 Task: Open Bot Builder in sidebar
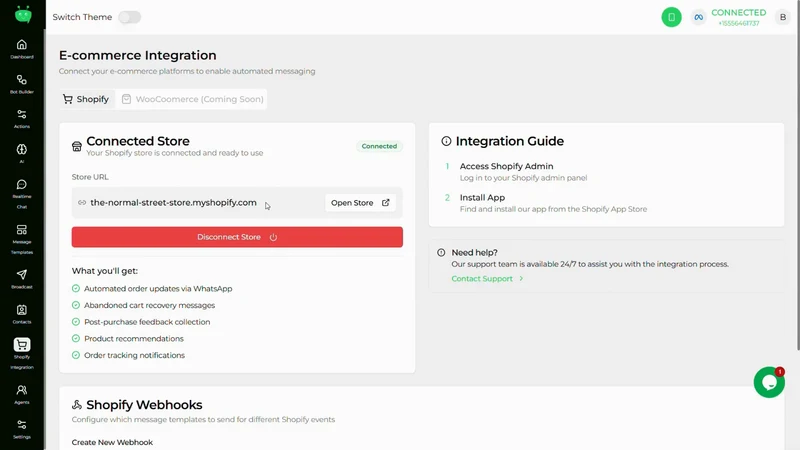click(x=21, y=84)
